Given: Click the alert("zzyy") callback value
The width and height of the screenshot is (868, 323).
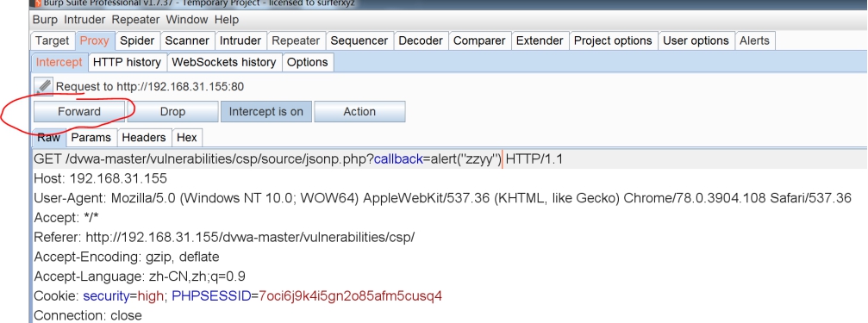Looking at the screenshot, I should 465,160.
